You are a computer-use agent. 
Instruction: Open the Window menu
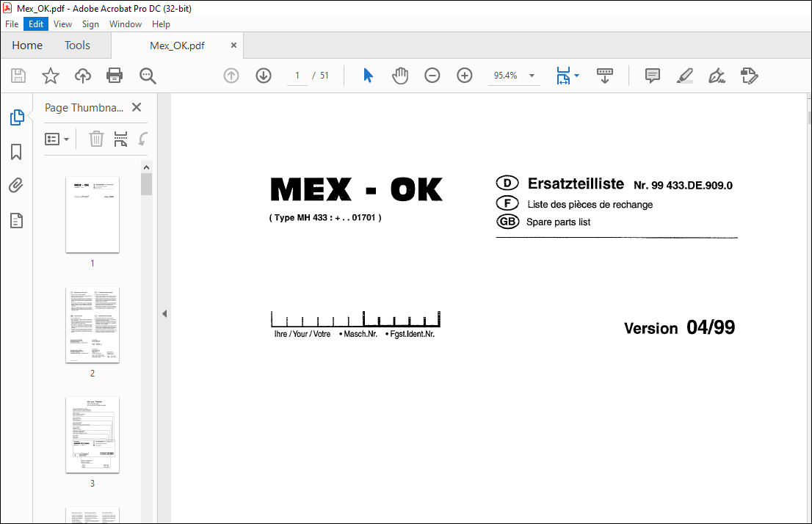pyautogui.click(x=126, y=23)
